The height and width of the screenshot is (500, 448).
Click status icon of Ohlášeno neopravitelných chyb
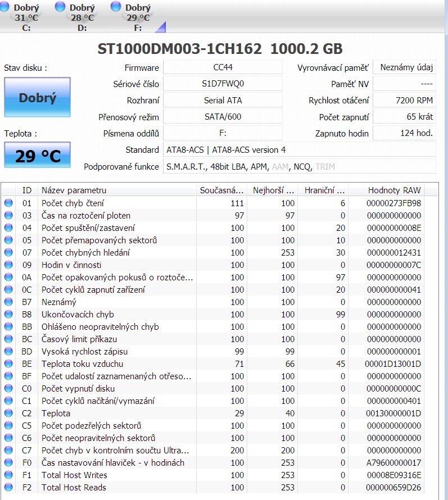(8, 326)
